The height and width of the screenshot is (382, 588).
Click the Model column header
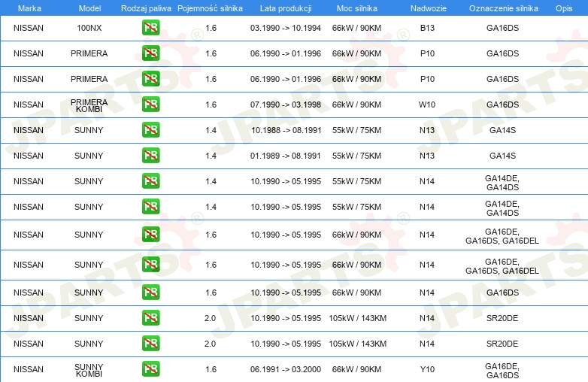[89, 8]
